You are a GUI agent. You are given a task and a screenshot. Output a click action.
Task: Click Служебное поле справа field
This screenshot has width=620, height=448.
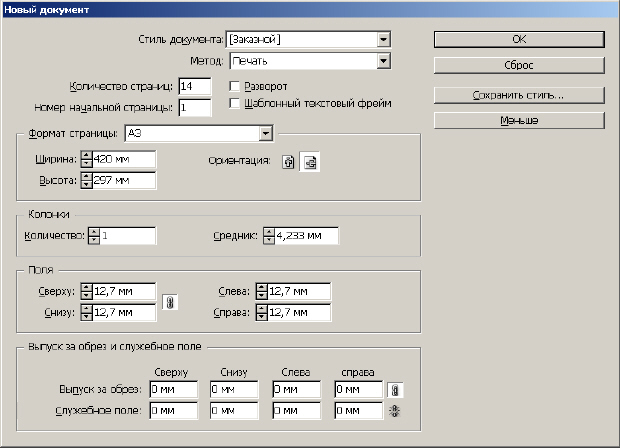(x=359, y=411)
